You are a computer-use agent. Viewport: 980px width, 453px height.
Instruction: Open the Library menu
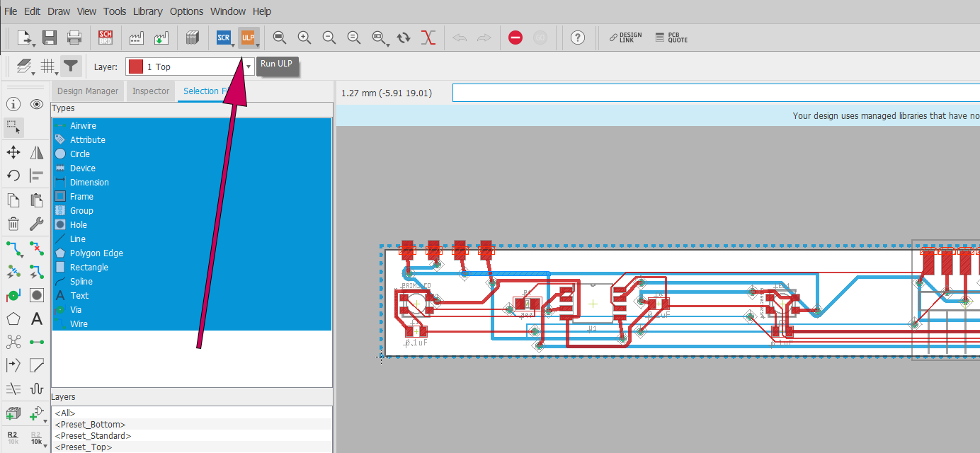pos(147,11)
